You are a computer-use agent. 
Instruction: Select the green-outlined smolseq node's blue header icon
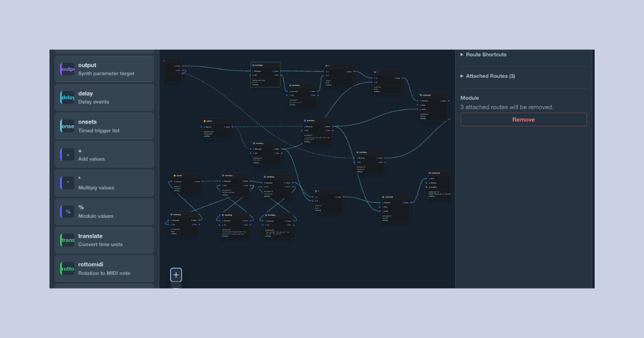tap(253, 65)
